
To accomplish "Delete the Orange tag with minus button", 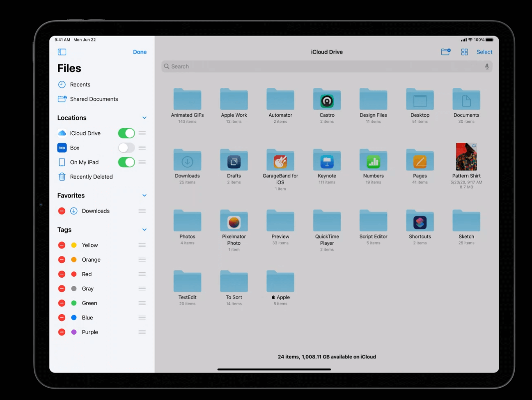I will pyautogui.click(x=62, y=260).
